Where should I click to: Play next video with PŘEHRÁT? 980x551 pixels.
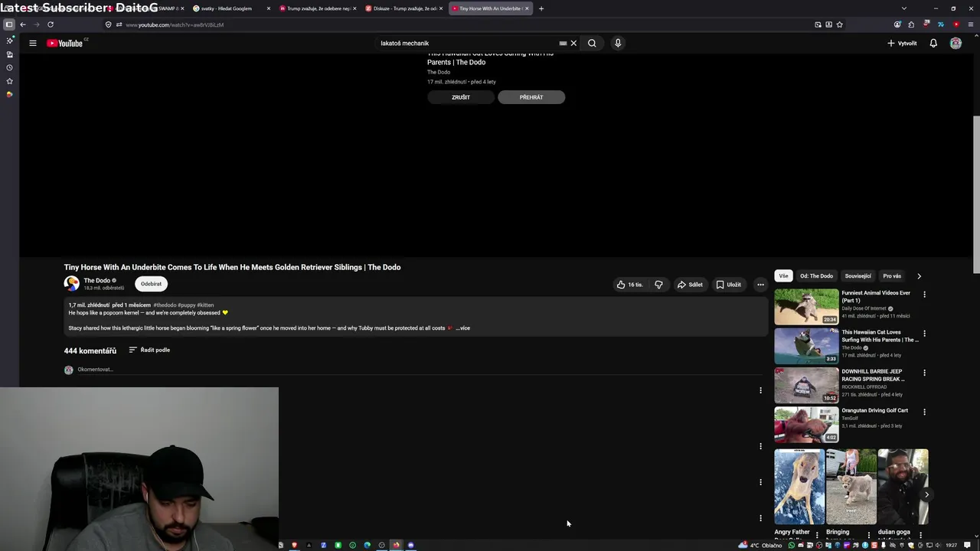(531, 97)
